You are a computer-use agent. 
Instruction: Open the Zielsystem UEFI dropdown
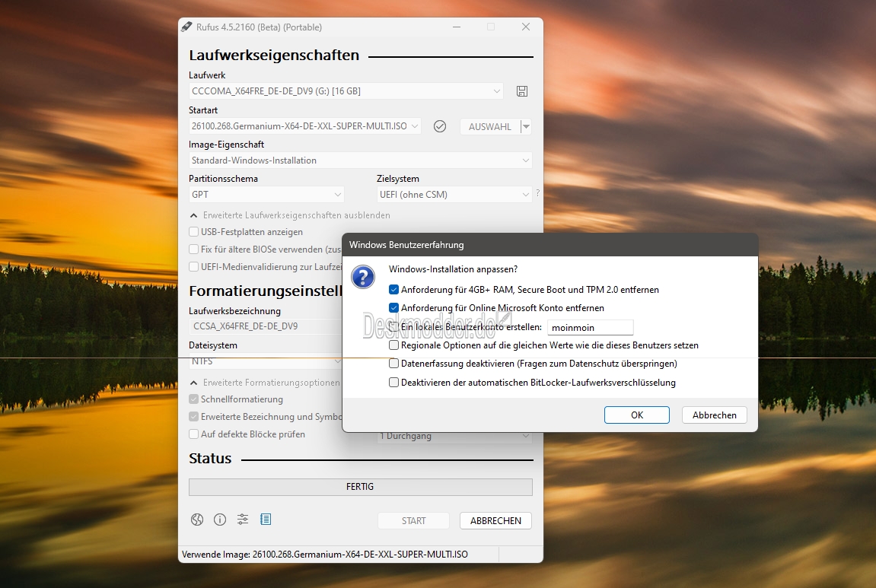pos(454,194)
